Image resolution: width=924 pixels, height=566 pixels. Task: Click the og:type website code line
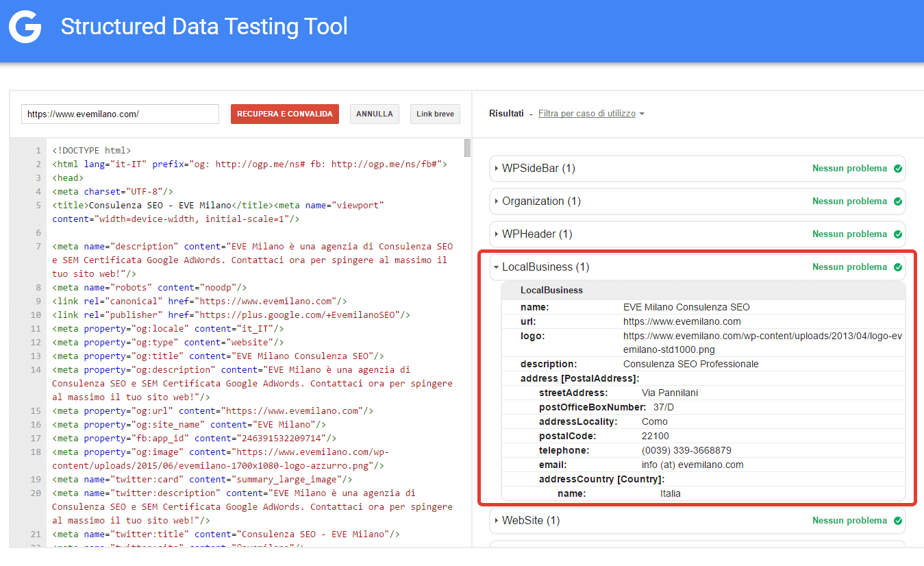pyautogui.click(x=168, y=343)
